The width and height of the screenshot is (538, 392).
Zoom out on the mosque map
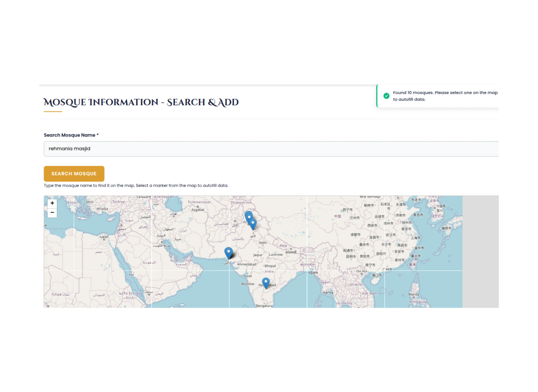click(52, 213)
